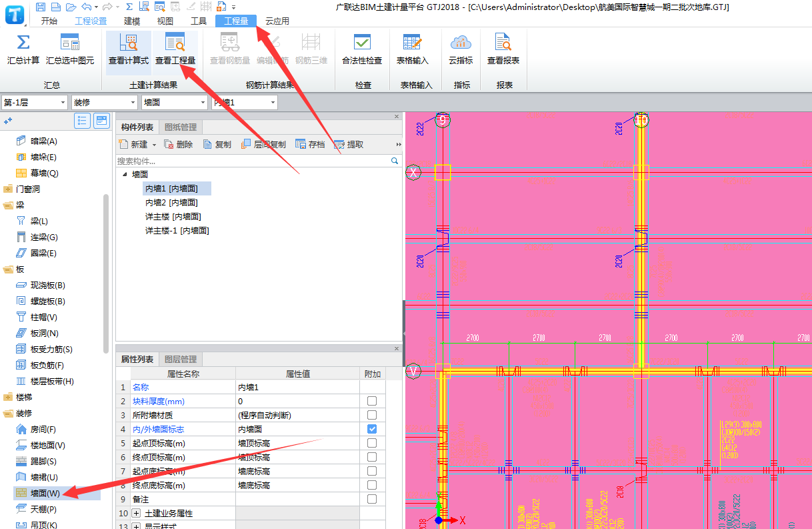Click 合法性检查 ribbon button
Image resolution: width=812 pixels, height=529 pixels.
tap(362, 50)
